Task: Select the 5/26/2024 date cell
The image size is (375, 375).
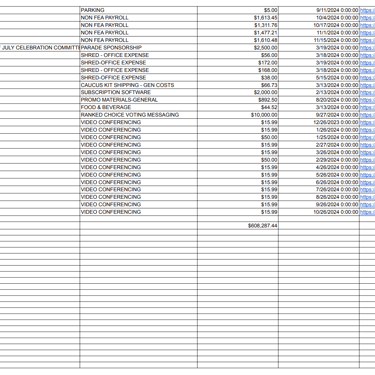Action: [319, 175]
